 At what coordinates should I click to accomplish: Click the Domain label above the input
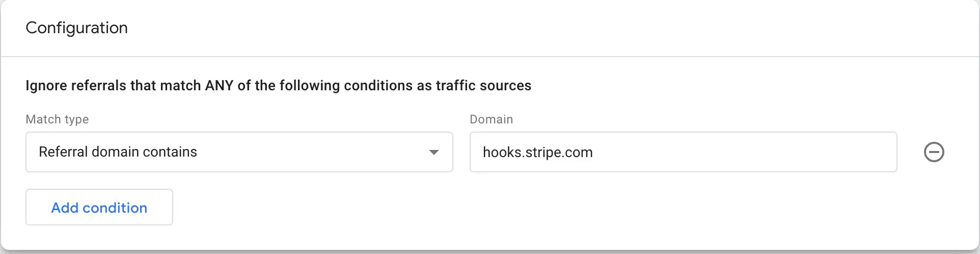pyautogui.click(x=491, y=119)
